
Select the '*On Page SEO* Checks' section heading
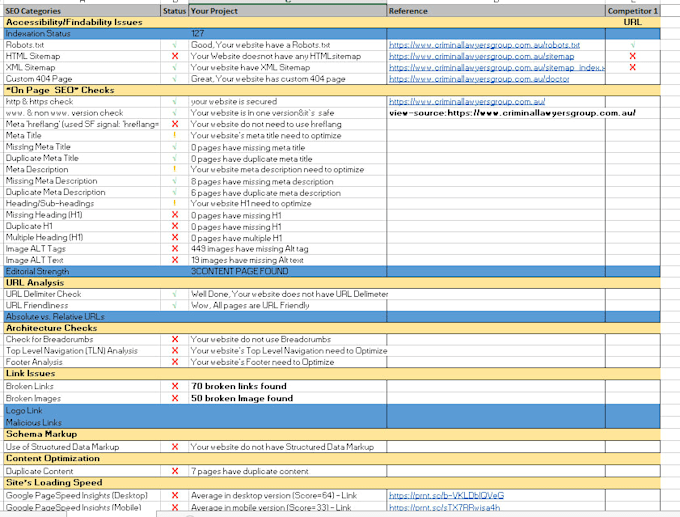(x=60, y=90)
